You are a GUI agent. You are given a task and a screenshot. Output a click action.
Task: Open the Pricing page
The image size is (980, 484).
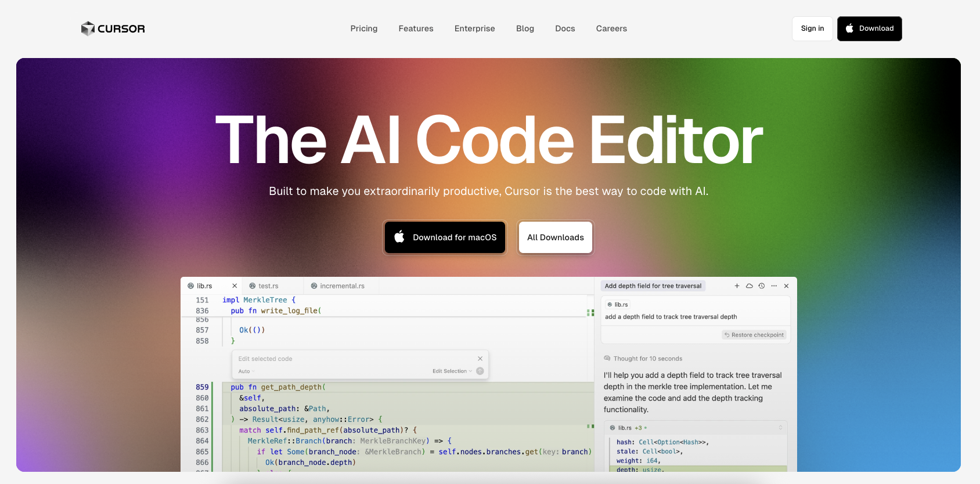pyautogui.click(x=364, y=28)
